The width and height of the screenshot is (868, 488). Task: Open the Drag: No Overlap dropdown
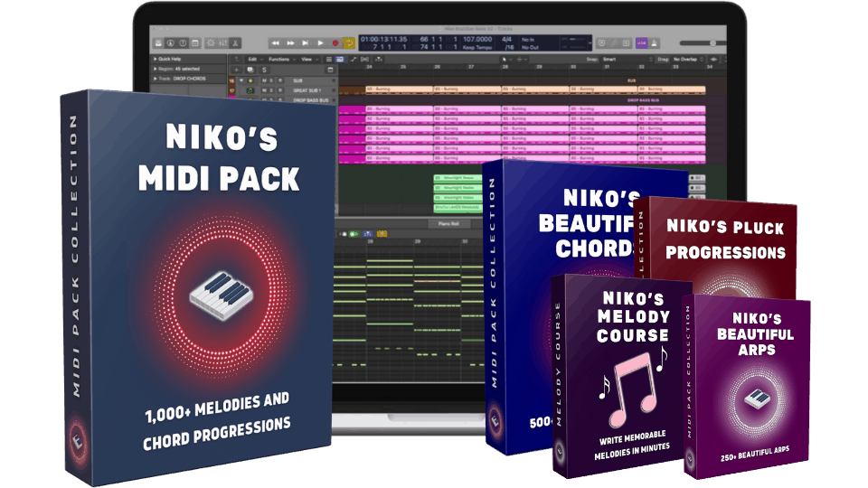coord(687,60)
